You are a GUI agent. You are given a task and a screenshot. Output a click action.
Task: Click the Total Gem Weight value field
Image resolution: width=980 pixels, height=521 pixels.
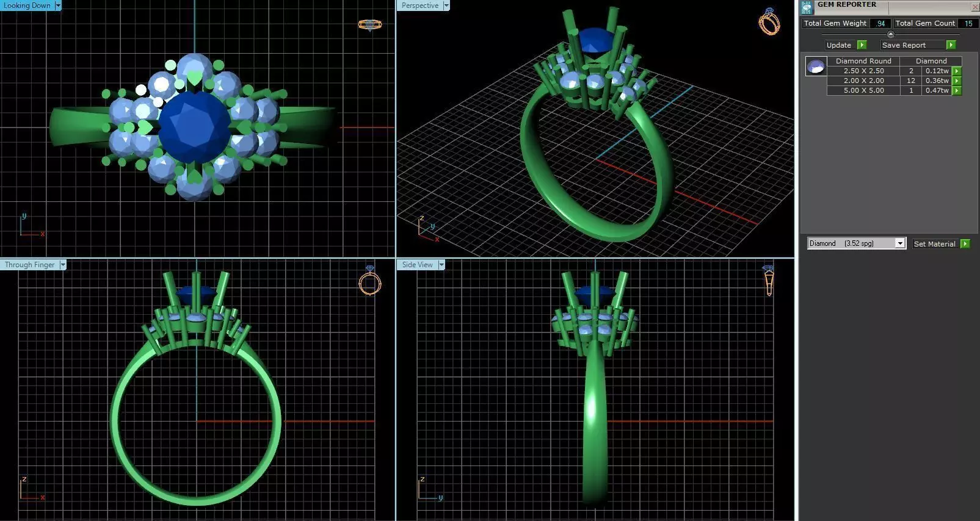(x=880, y=23)
